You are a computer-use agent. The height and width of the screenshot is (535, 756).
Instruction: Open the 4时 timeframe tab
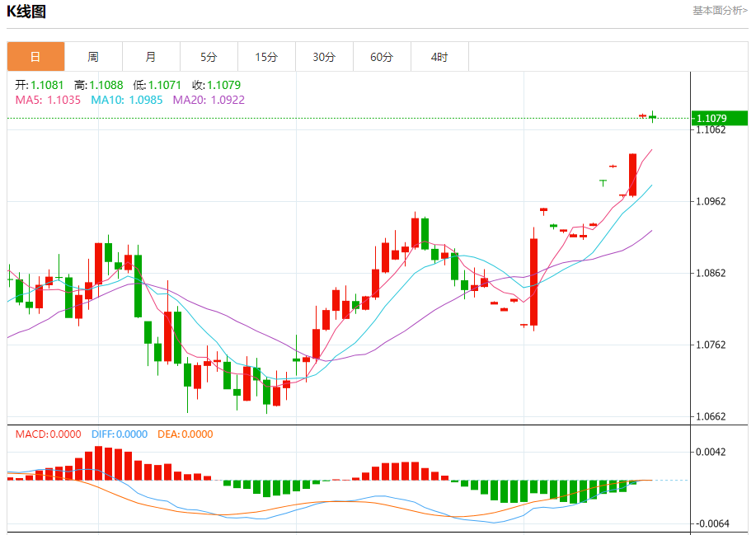coord(439,57)
